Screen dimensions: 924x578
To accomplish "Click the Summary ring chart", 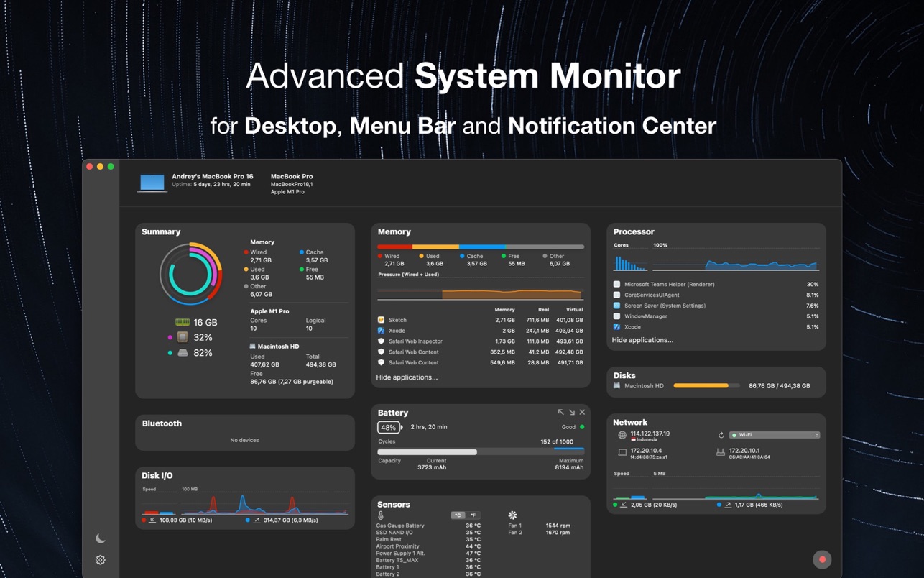I will click(x=190, y=274).
